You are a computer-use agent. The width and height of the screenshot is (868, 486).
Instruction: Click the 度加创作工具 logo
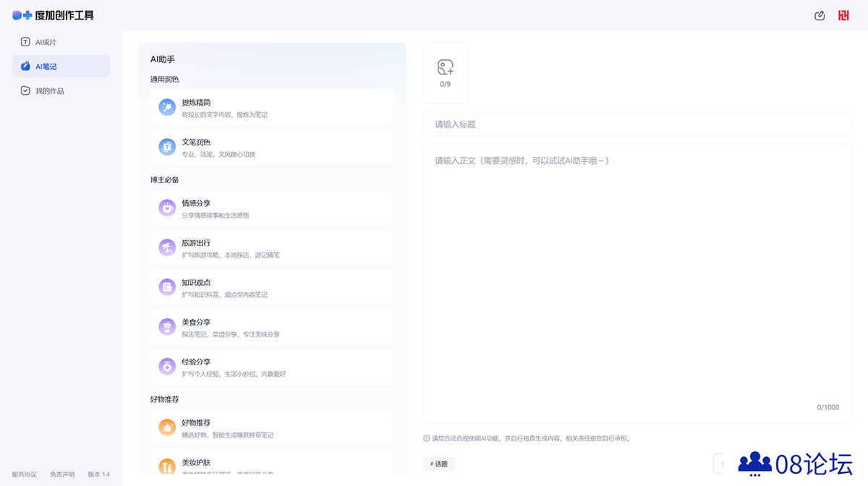pyautogui.click(x=53, y=15)
